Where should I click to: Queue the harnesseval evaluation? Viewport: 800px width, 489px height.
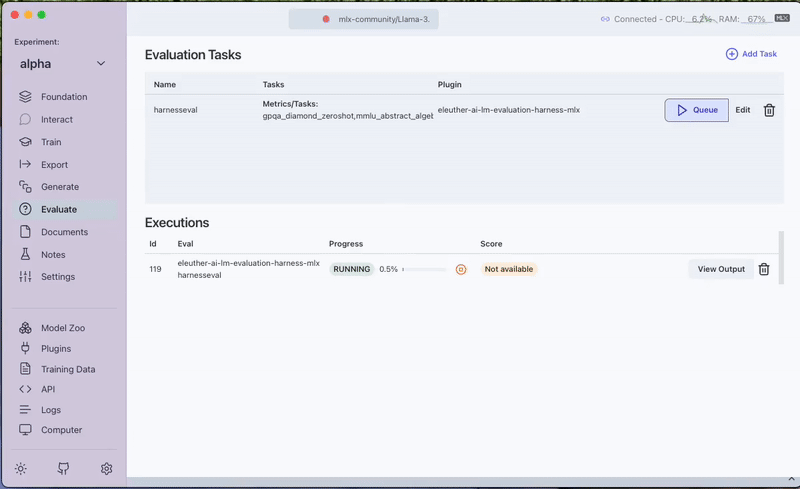click(x=696, y=110)
